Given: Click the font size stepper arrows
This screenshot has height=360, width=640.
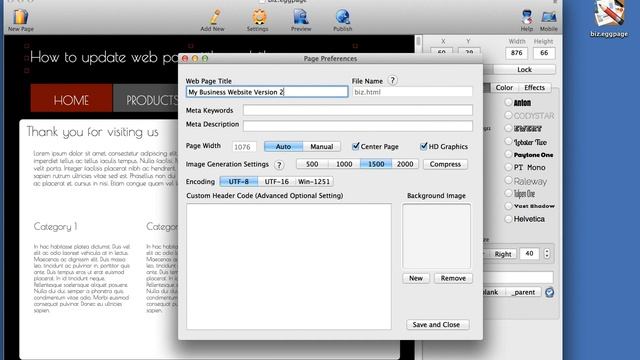Looking at the screenshot, I should click(x=547, y=254).
